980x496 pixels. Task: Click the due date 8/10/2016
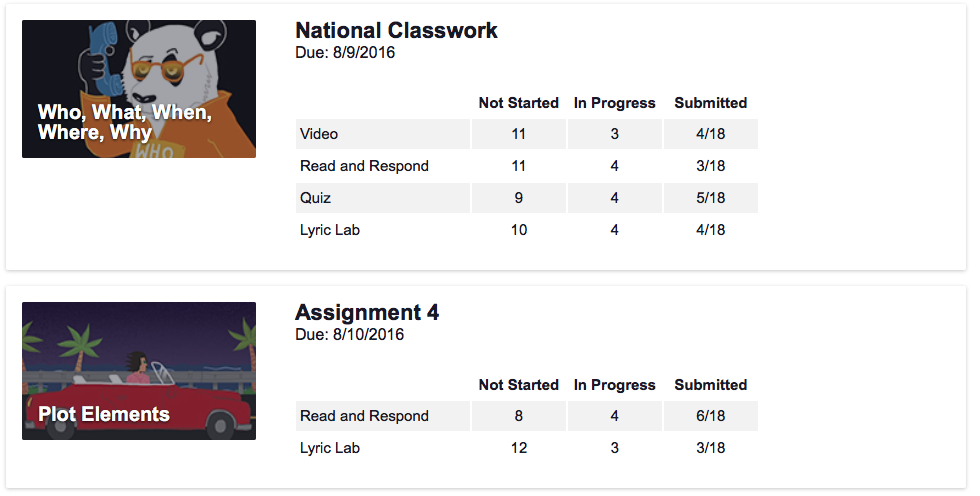[x=349, y=335]
